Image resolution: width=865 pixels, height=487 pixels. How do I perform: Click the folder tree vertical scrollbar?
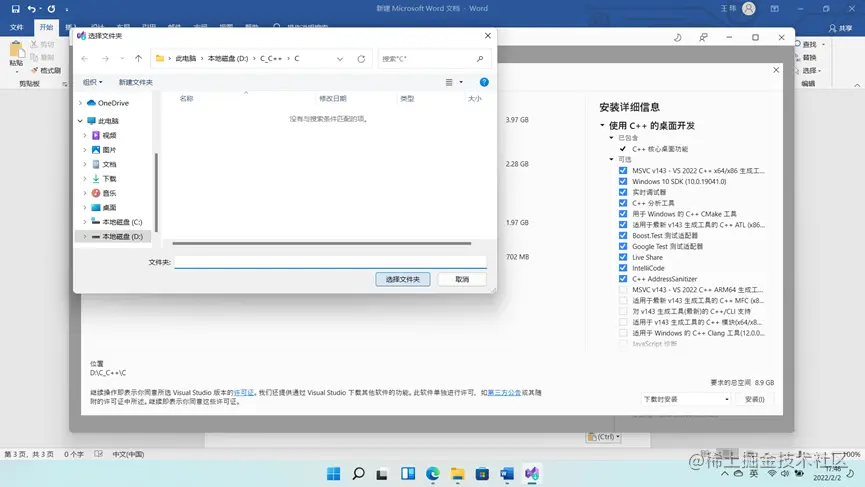[156, 192]
